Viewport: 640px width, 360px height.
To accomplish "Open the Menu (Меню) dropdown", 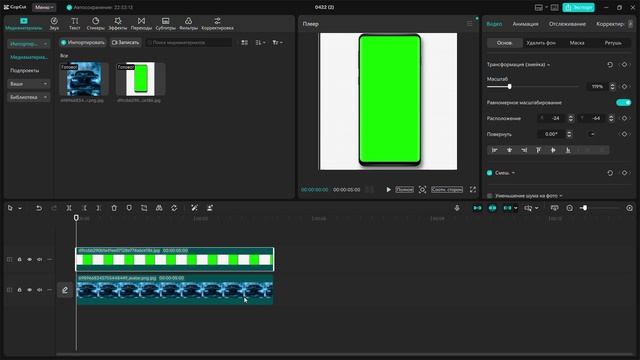I will (44, 7).
